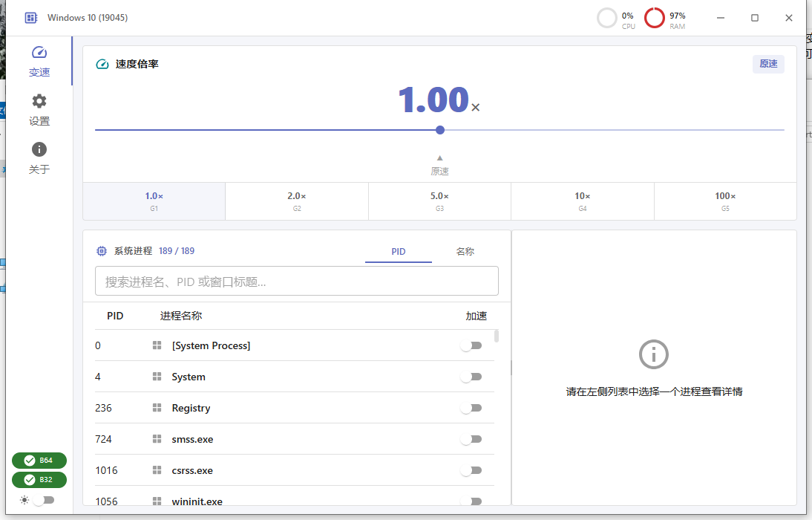Toggle the dark theme switch at bottom left

coord(44,500)
